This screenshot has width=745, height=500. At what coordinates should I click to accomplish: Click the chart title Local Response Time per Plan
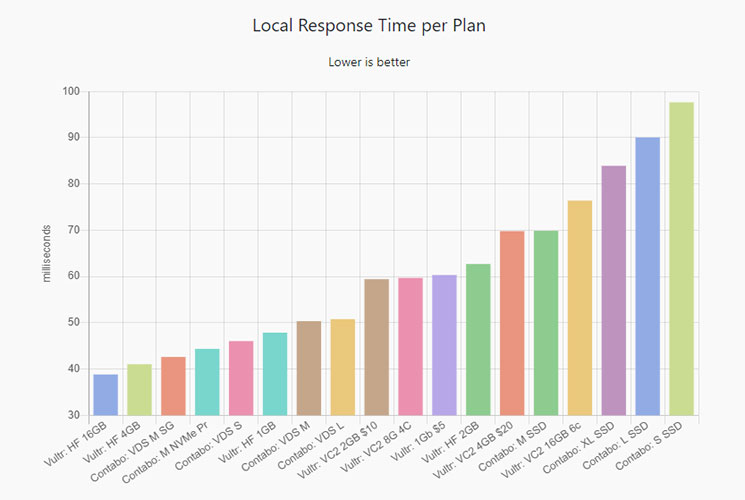point(369,26)
